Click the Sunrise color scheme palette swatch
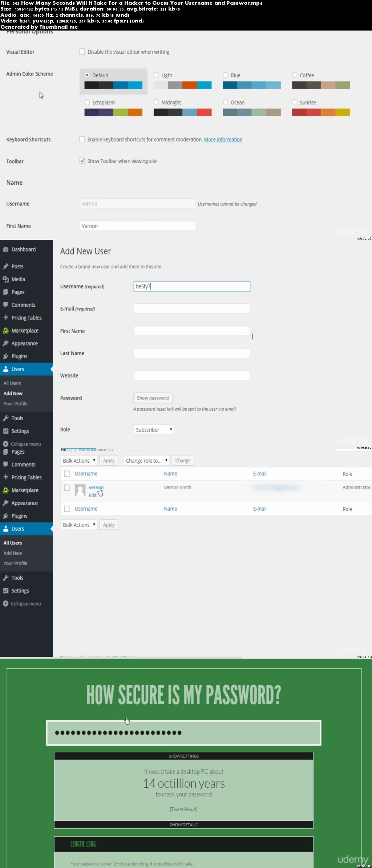The image size is (372, 868). 321,112
